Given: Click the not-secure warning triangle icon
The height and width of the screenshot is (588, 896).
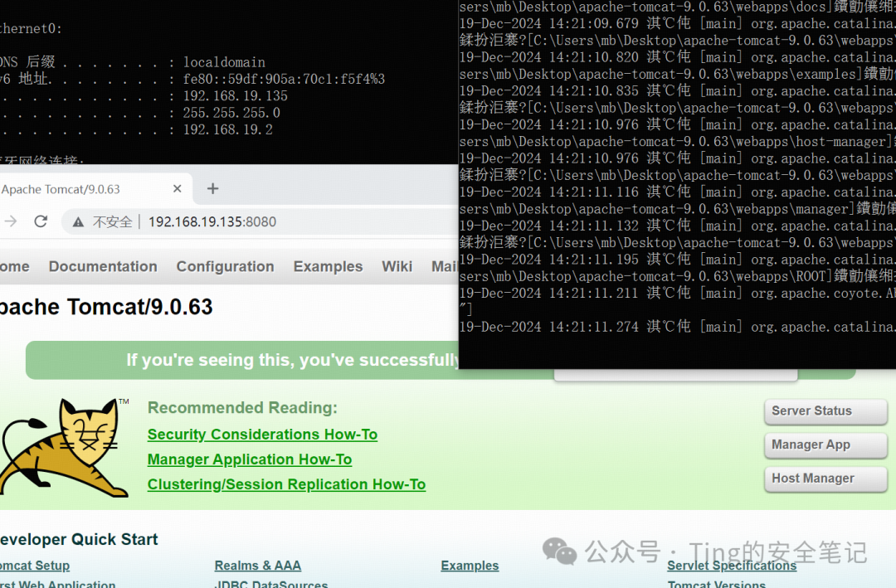Looking at the screenshot, I should tap(78, 221).
